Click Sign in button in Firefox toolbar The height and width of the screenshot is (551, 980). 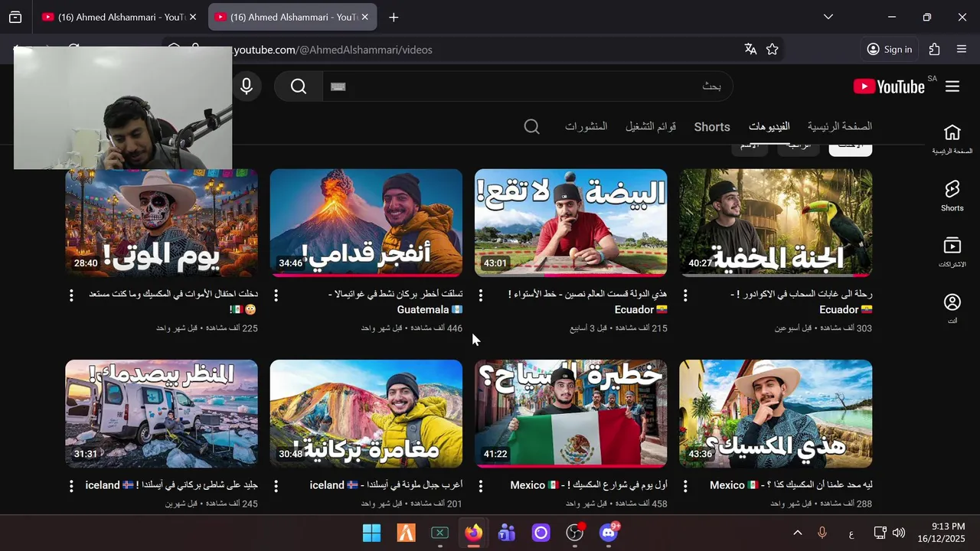pyautogui.click(x=890, y=49)
